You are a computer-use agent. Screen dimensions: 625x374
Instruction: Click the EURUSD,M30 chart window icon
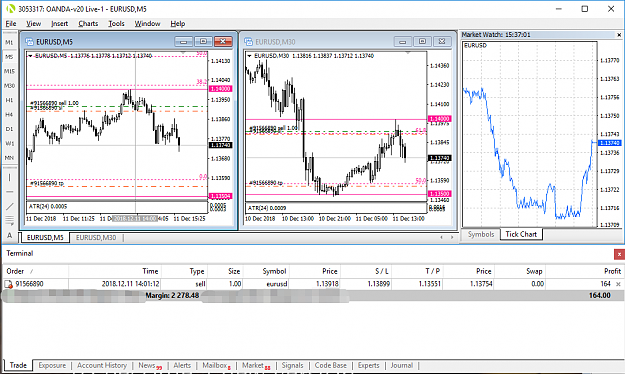pos(249,41)
